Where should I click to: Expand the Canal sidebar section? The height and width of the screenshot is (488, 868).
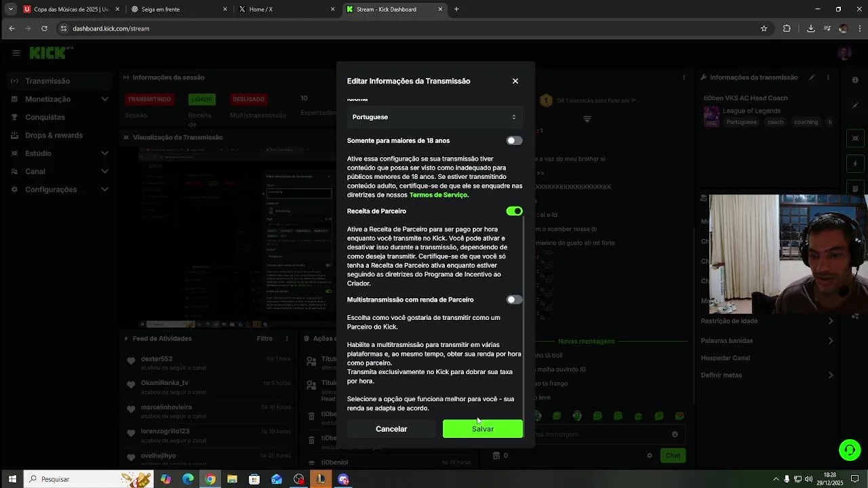coord(59,171)
